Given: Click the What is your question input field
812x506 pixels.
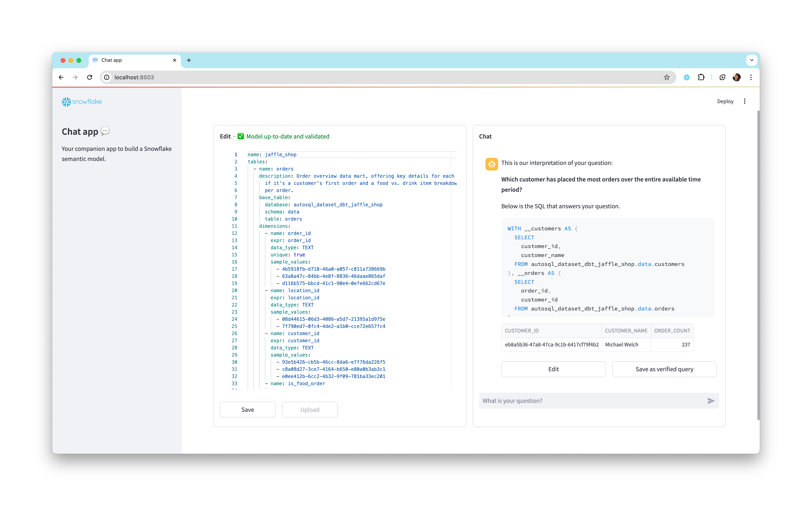Looking at the screenshot, I should pyautogui.click(x=568, y=401).
